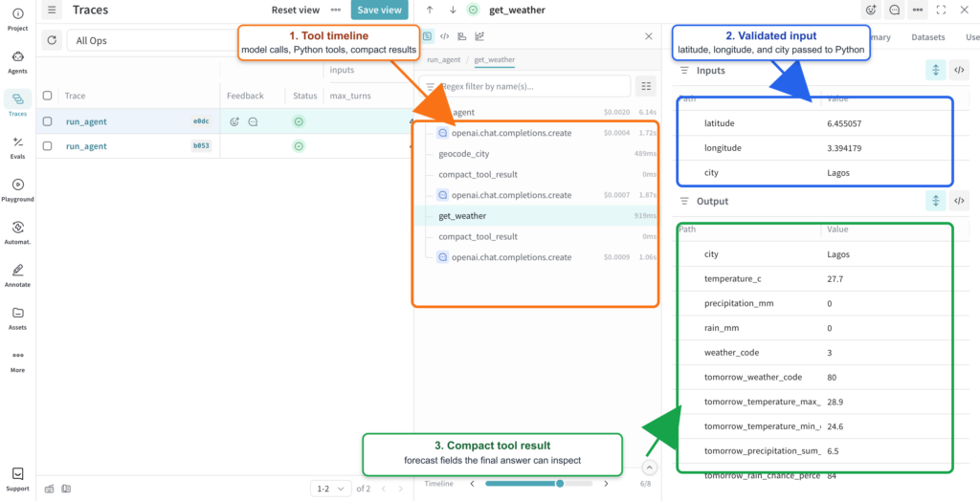Refresh the traces list

(52, 40)
